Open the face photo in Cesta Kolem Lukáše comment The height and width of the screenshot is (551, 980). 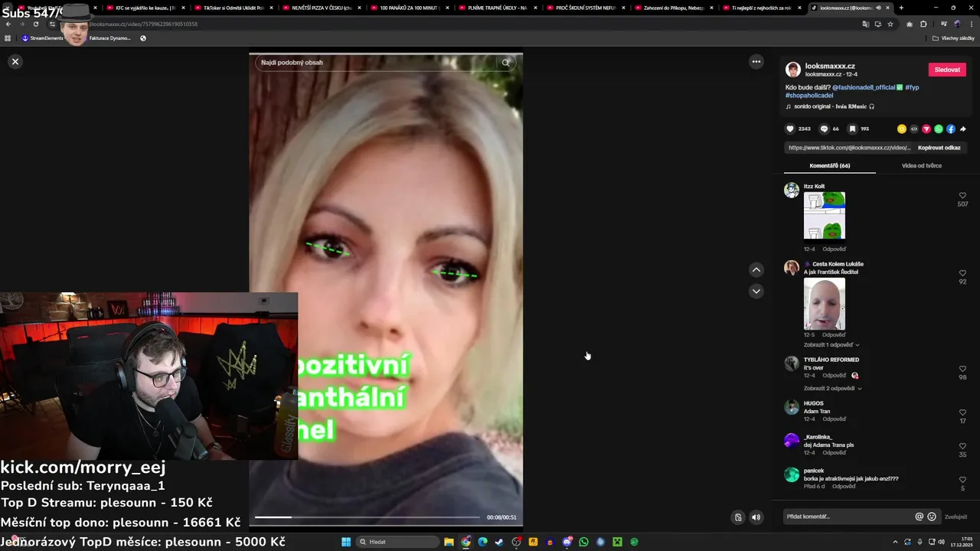click(825, 304)
